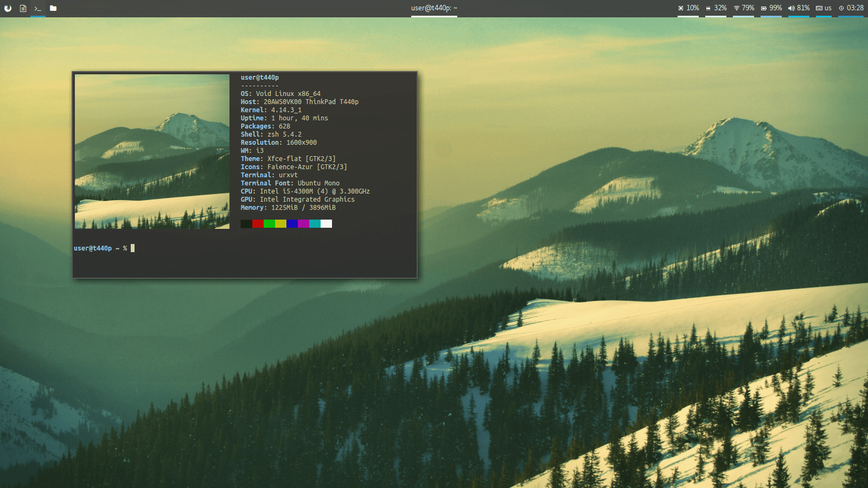
Task: Click the battery icon showing 99%
Action: (x=764, y=8)
